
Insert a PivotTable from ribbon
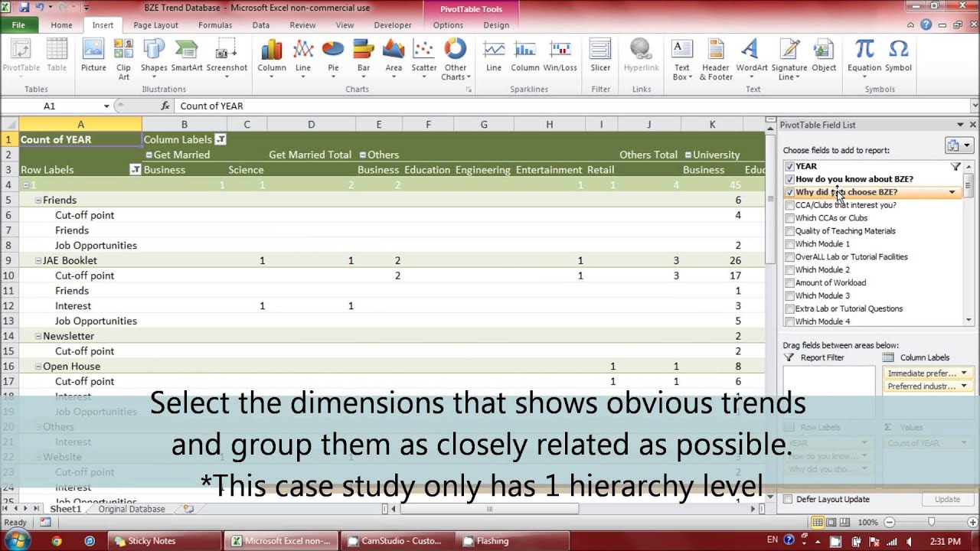(x=21, y=58)
